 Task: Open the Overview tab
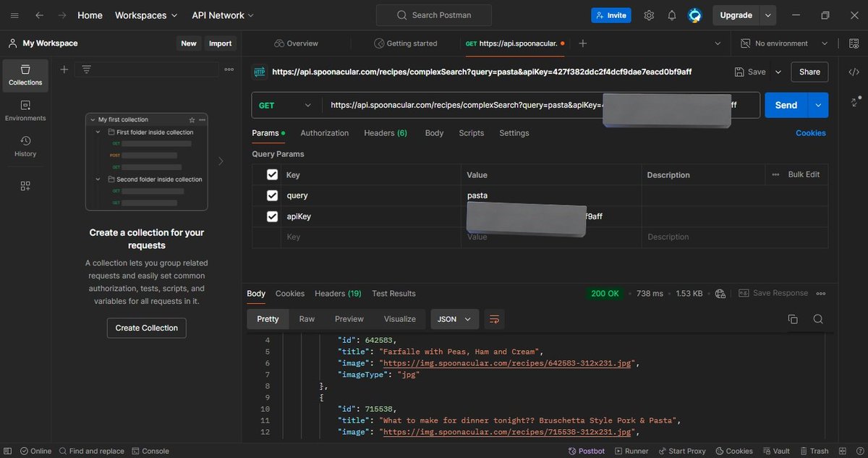(x=296, y=43)
